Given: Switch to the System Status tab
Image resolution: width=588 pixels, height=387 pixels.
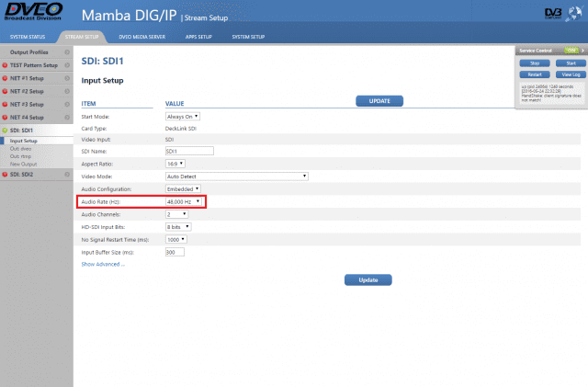Looking at the screenshot, I should (x=28, y=37).
